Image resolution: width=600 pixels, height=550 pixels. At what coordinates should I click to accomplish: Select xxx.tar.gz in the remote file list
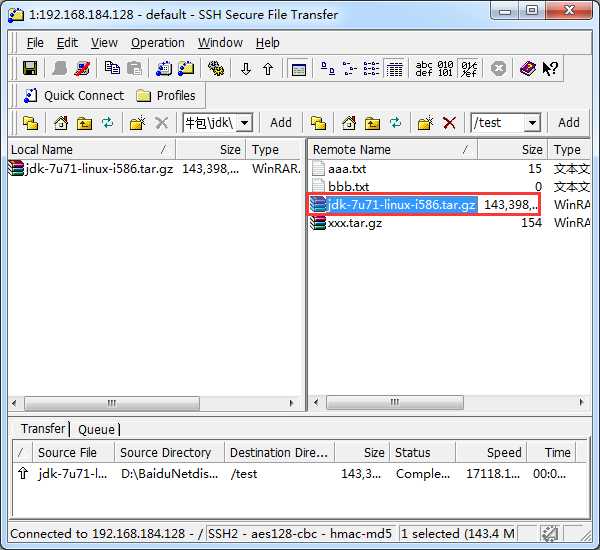tap(355, 223)
